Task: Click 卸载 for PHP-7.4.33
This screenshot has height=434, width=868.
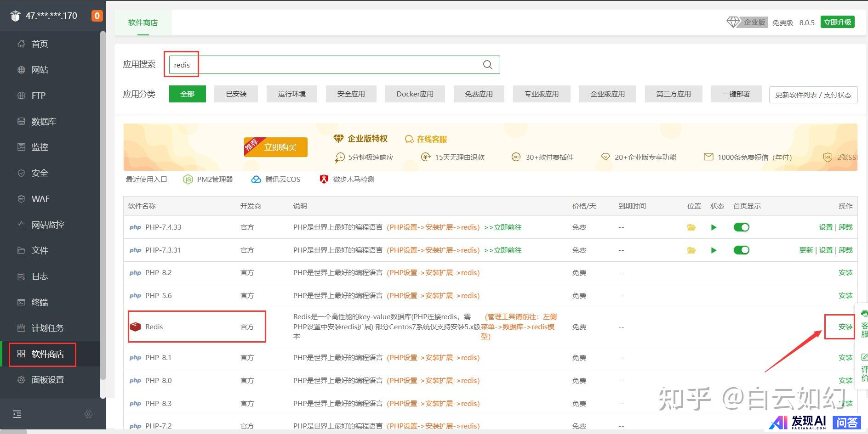Action: [845, 227]
